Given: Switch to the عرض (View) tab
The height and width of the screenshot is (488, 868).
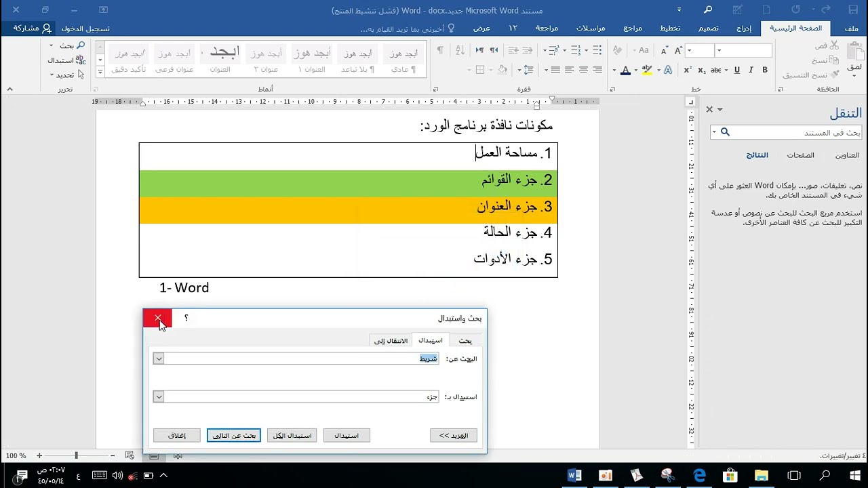Looking at the screenshot, I should (481, 28).
